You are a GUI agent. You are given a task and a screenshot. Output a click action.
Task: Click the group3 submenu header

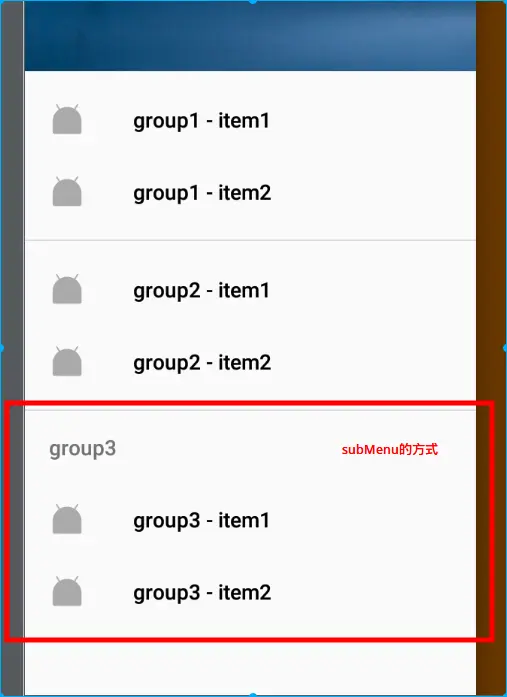(83, 449)
